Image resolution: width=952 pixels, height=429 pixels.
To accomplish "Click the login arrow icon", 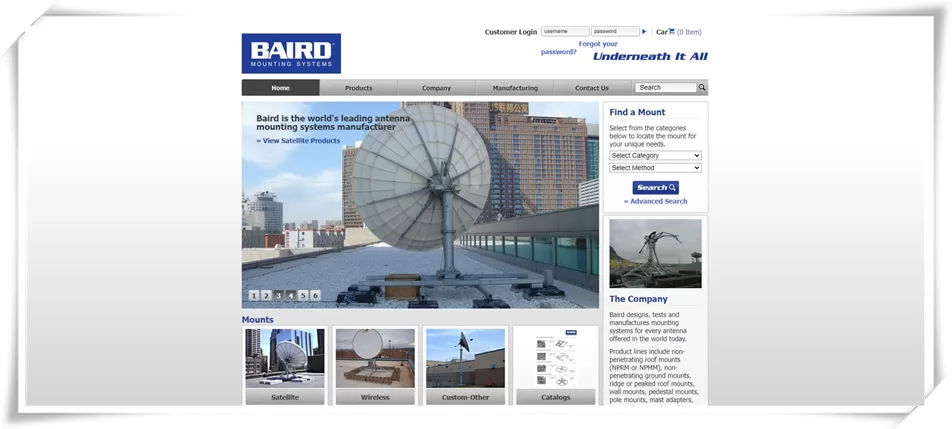I will (644, 32).
